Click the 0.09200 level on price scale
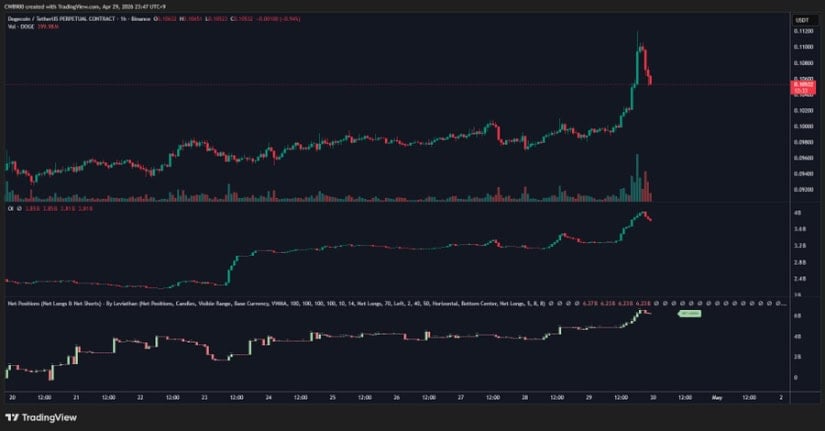Screen dimensions: 825x431 tap(803, 189)
